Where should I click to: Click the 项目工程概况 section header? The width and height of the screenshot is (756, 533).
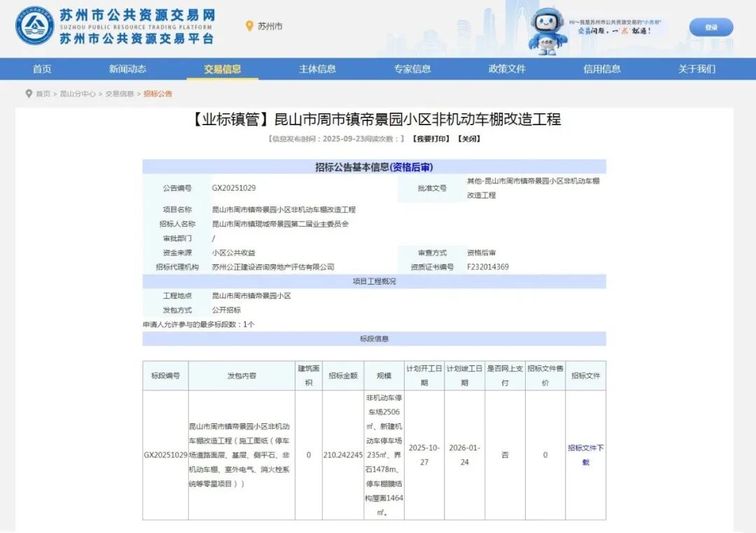[374, 281]
